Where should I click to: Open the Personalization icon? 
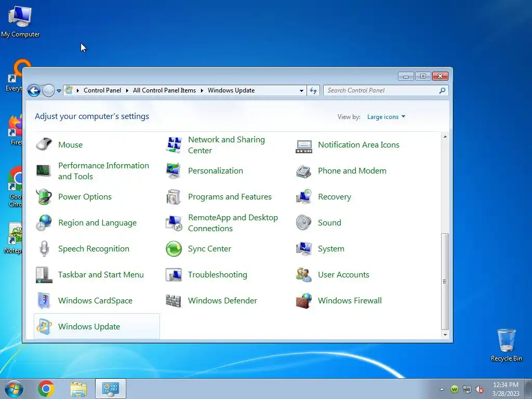click(174, 170)
